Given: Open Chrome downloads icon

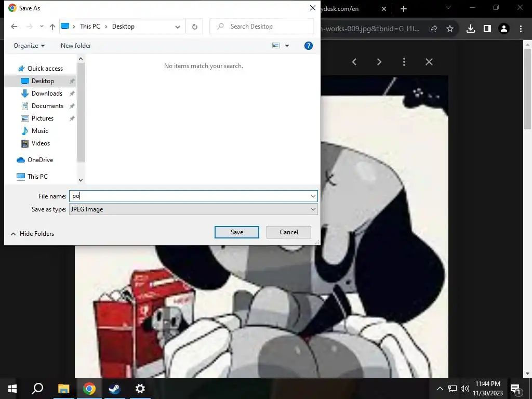Looking at the screenshot, I should point(471,29).
